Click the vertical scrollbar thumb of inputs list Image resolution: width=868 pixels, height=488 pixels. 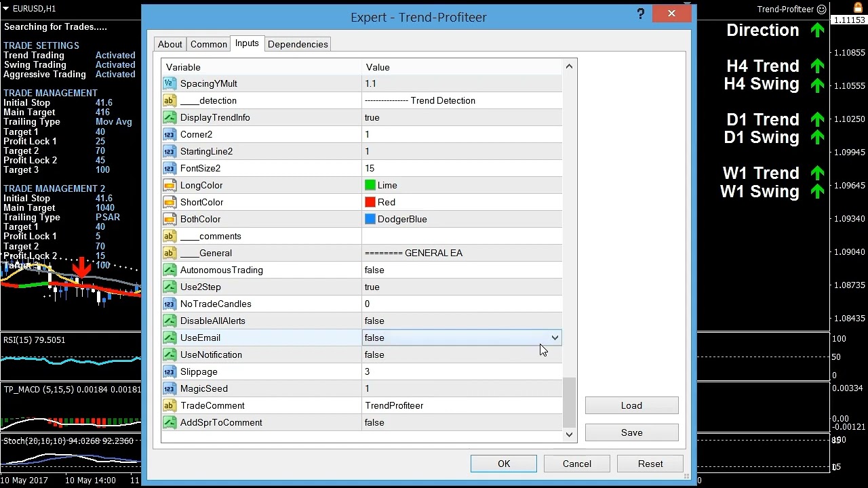pyautogui.click(x=569, y=402)
